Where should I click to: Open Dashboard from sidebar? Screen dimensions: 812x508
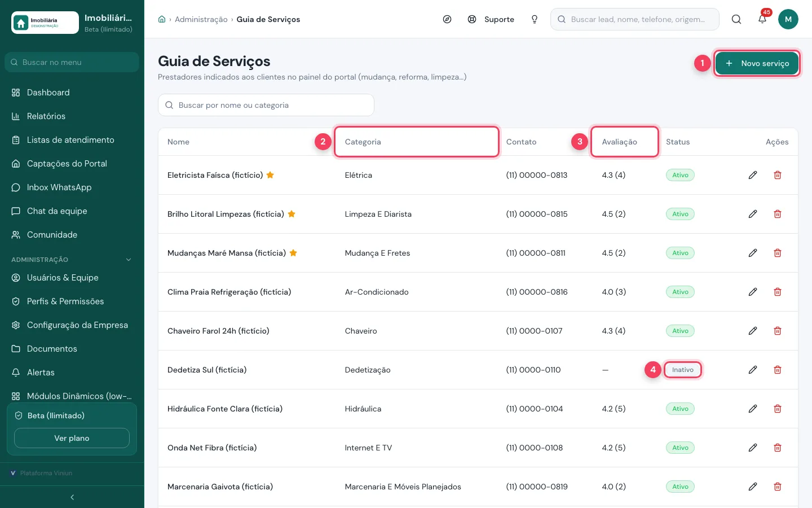click(72, 93)
